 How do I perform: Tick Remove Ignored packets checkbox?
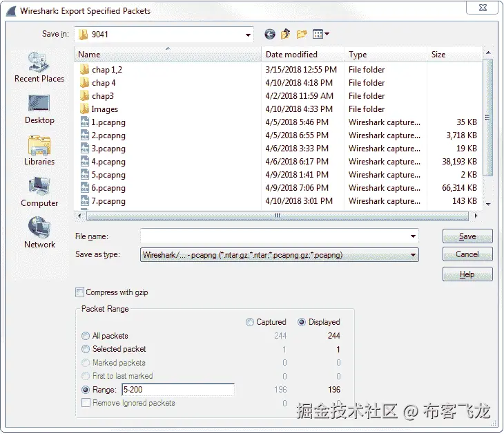(x=86, y=403)
